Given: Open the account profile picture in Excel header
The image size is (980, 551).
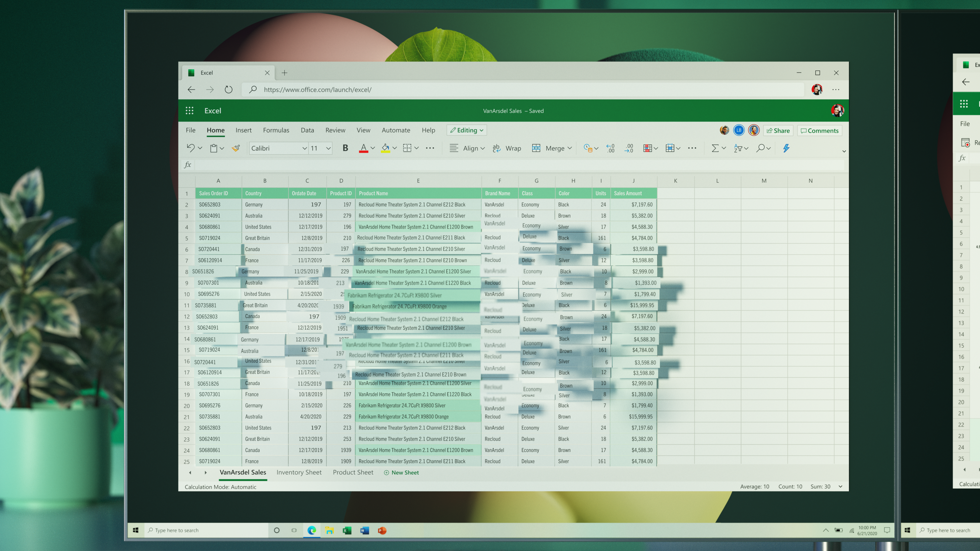Looking at the screenshot, I should pyautogui.click(x=837, y=111).
